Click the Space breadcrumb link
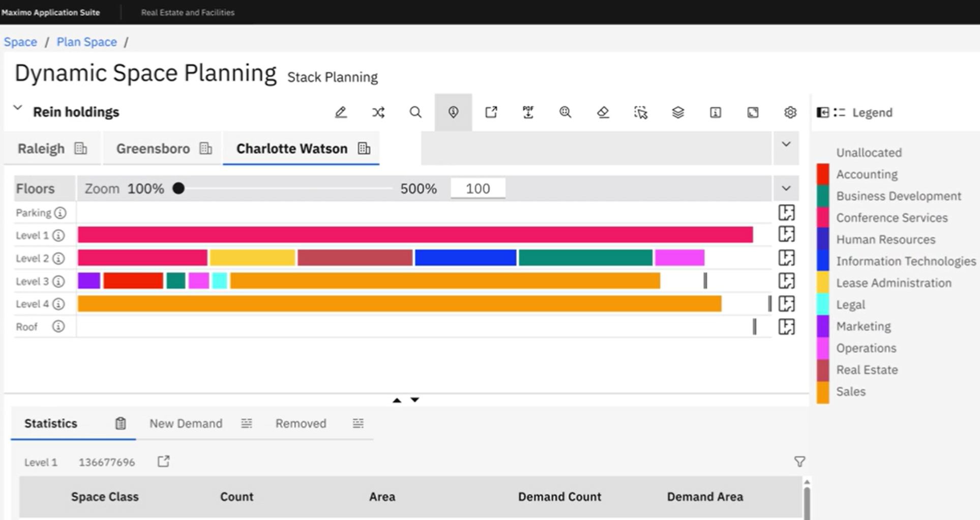 coord(20,42)
